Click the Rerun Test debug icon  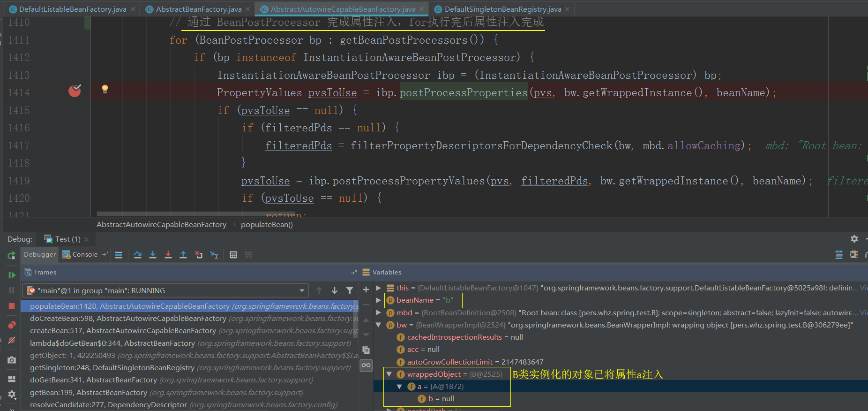pos(12,255)
